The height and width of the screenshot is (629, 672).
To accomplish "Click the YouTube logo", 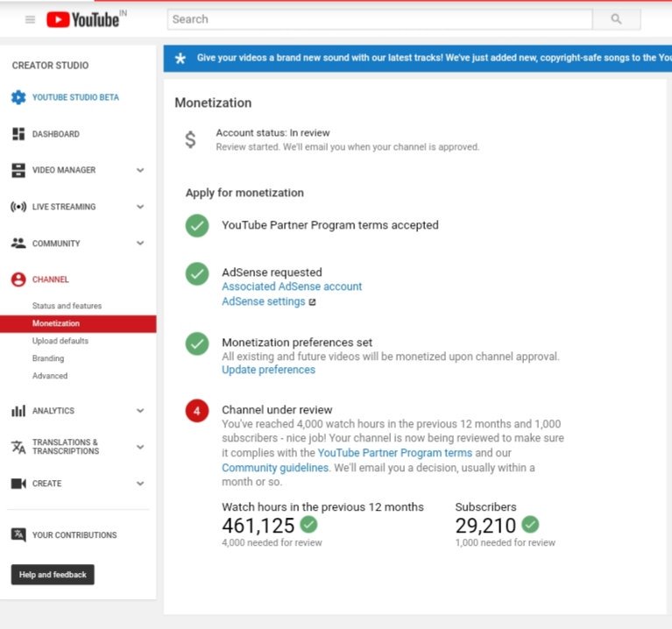I will (x=82, y=19).
